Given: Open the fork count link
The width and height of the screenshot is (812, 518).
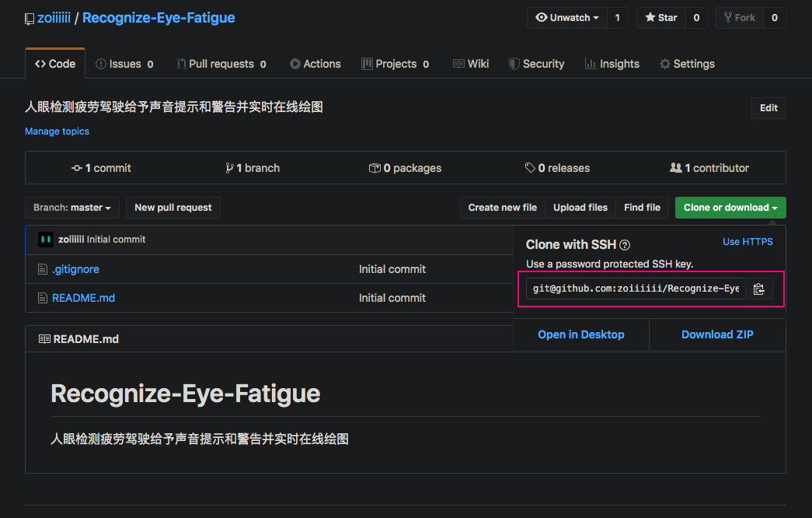Looking at the screenshot, I should pyautogui.click(x=775, y=18).
